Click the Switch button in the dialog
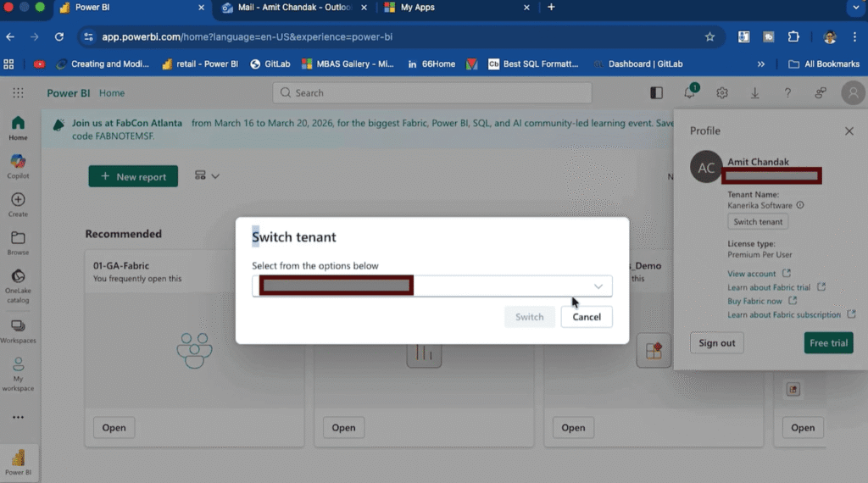This screenshot has width=868, height=483. pos(529,317)
